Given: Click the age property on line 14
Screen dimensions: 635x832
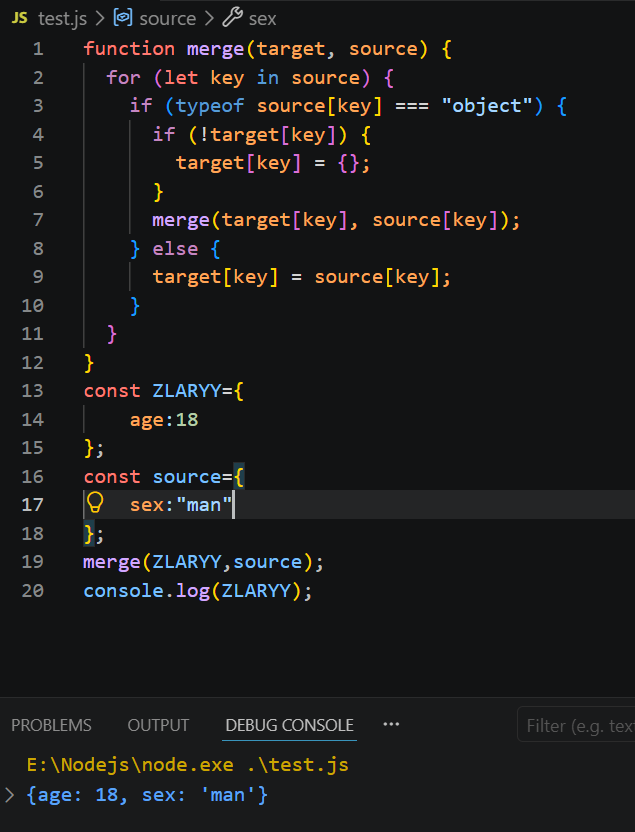Looking at the screenshot, I should coord(147,420).
